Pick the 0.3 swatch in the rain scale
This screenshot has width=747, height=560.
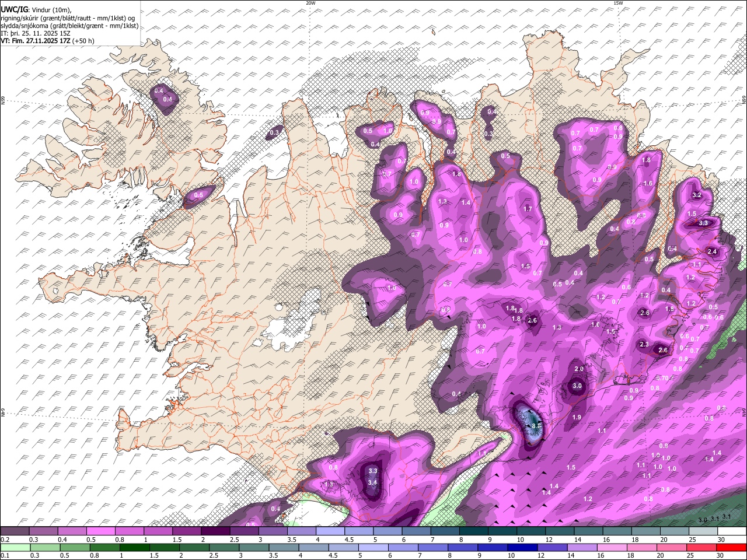tap(45, 547)
